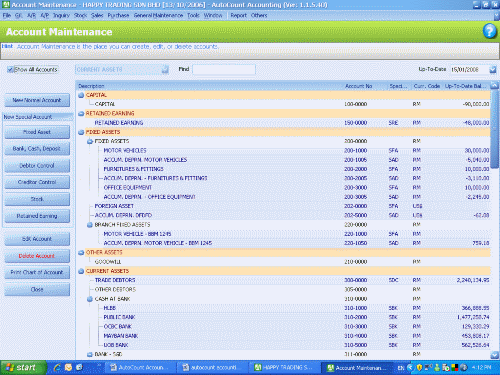Click the Debtor Control button
This screenshot has height=375, width=500.
[37, 165]
